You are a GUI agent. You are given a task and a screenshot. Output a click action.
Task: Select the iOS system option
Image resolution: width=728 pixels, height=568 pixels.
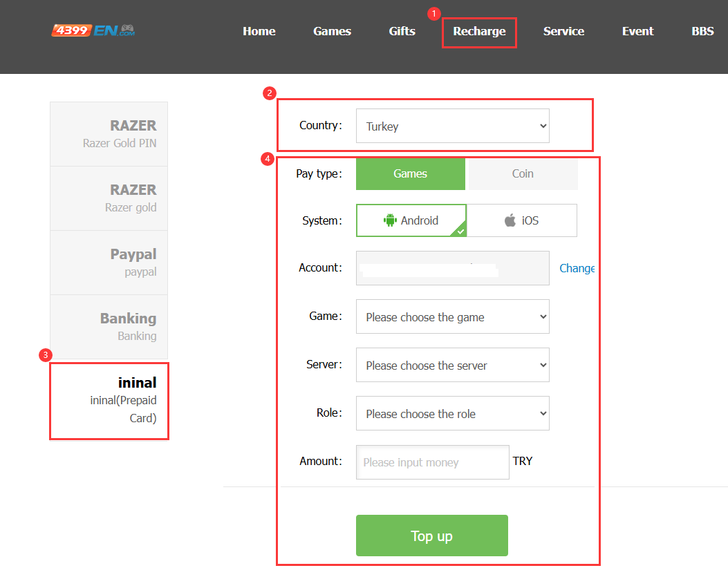pyautogui.click(x=522, y=220)
